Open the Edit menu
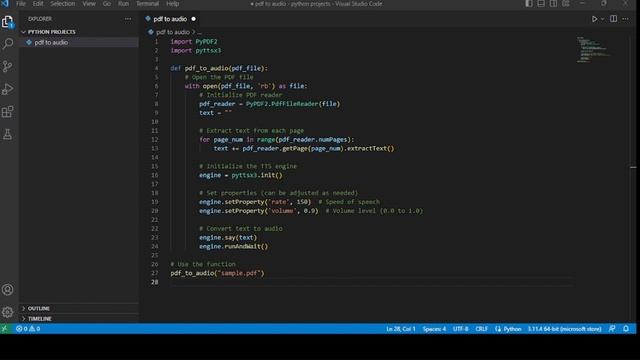The height and width of the screenshot is (360, 640). [38, 4]
